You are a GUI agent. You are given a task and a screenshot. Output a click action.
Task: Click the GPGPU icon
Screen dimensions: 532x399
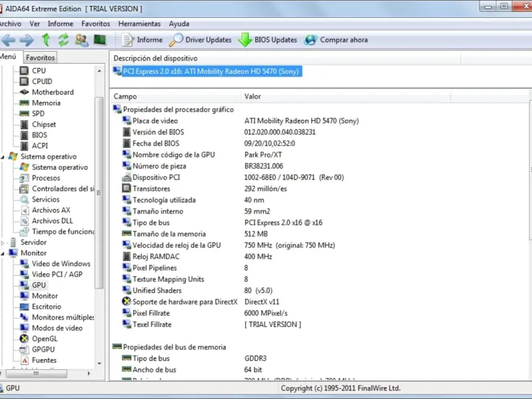[24, 350]
